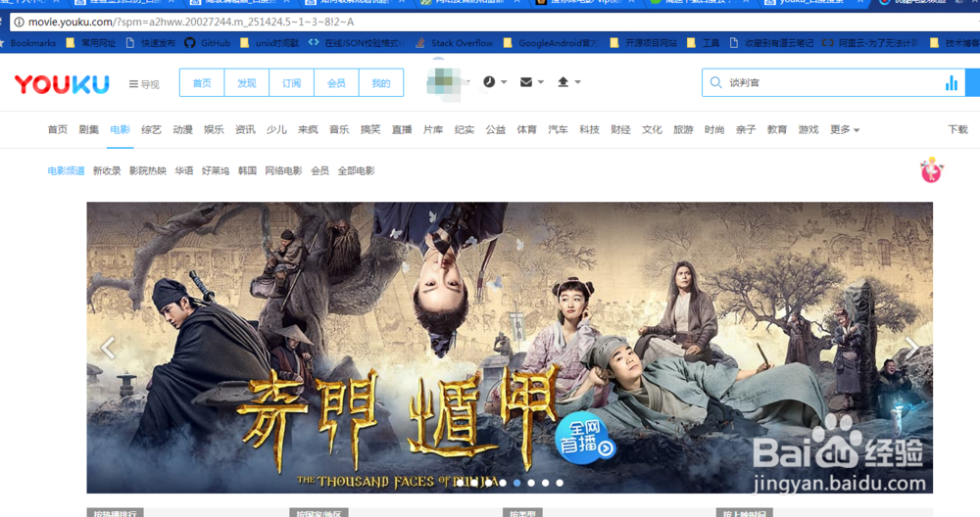Select the 会员 button in top nav box

point(336,83)
